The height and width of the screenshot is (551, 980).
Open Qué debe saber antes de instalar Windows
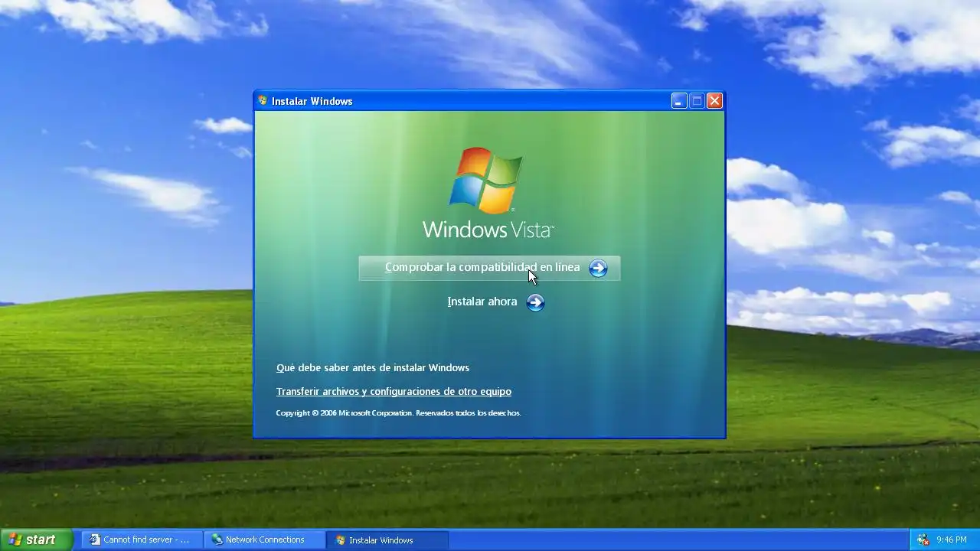[373, 368]
